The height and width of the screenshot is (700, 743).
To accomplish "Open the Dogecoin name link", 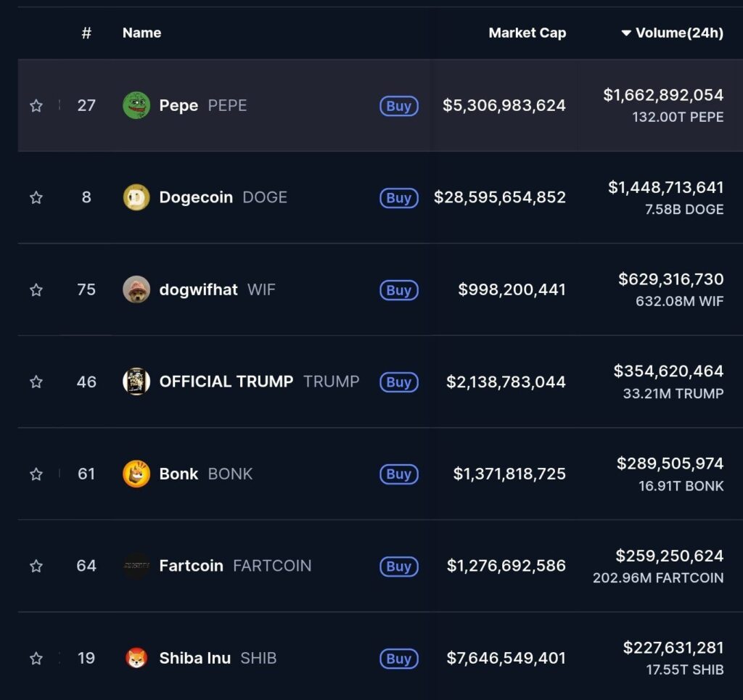I will pos(196,197).
